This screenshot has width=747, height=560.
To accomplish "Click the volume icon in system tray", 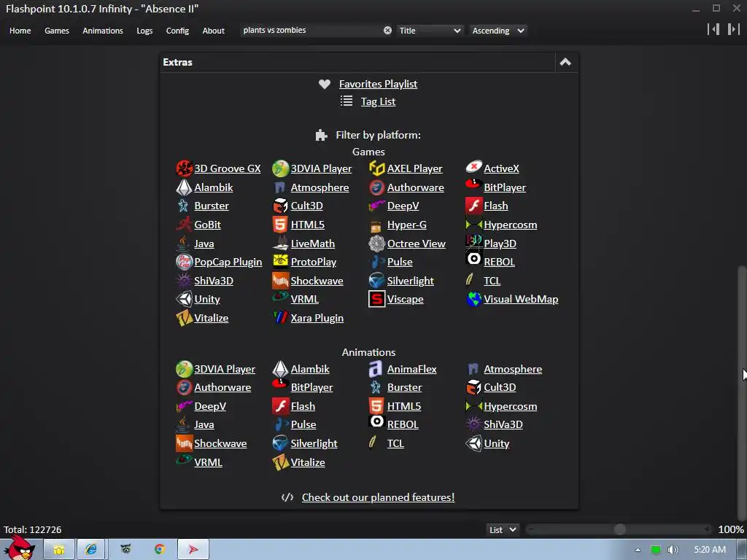I will coord(673,550).
